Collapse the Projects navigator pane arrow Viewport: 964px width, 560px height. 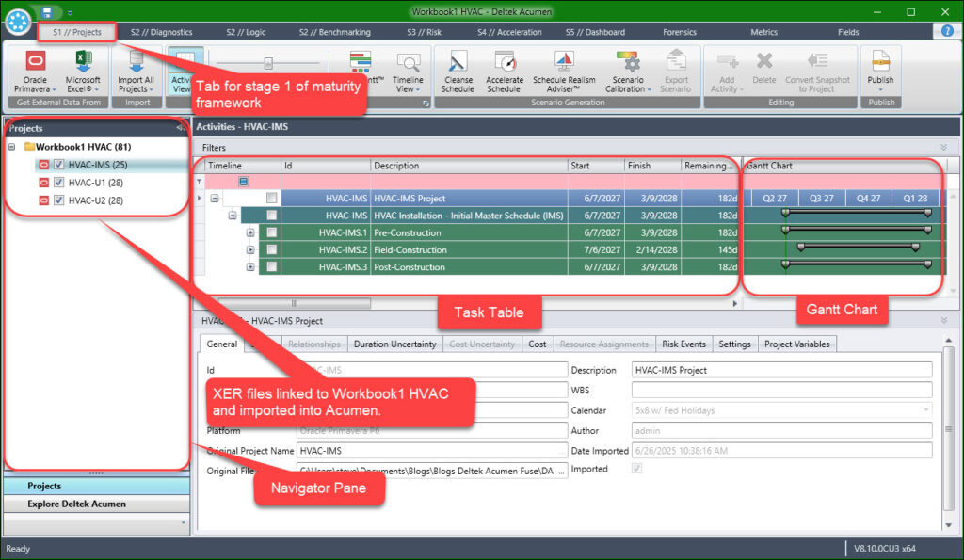[x=180, y=128]
